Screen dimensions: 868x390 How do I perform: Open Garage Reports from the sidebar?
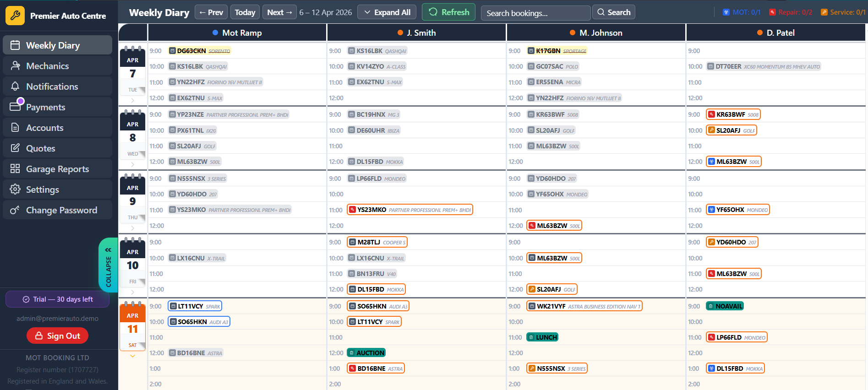[57, 169]
